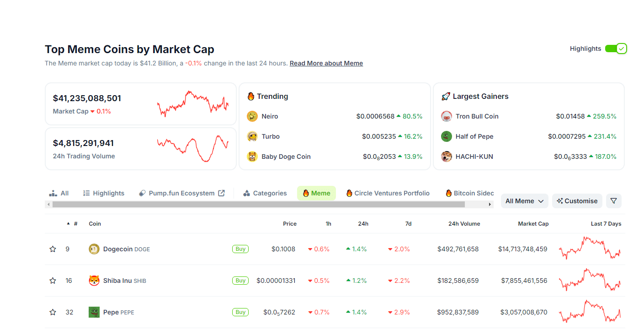The width and height of the screenshot is (644, 330).
Task: Select the Circle Ventures Portfolio tab
Action: pos(388,193)
